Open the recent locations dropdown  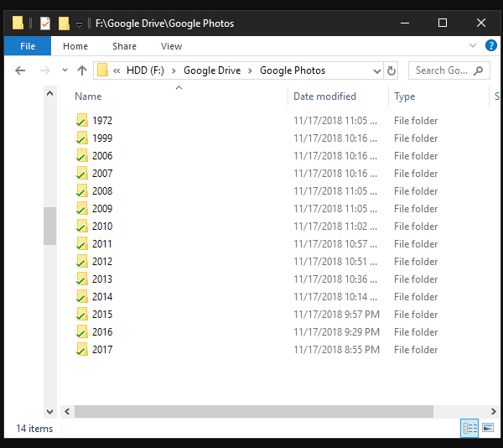pyautogui.click(x=65, y=70)
